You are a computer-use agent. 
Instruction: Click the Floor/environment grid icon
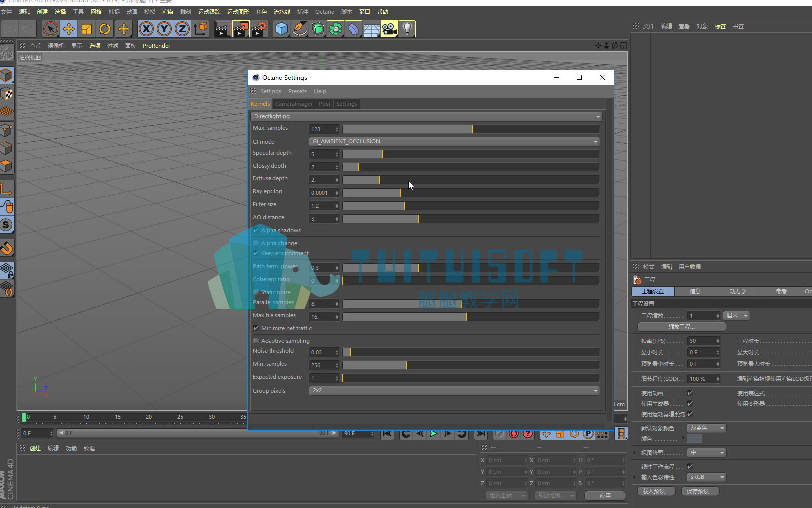point(371,29)
